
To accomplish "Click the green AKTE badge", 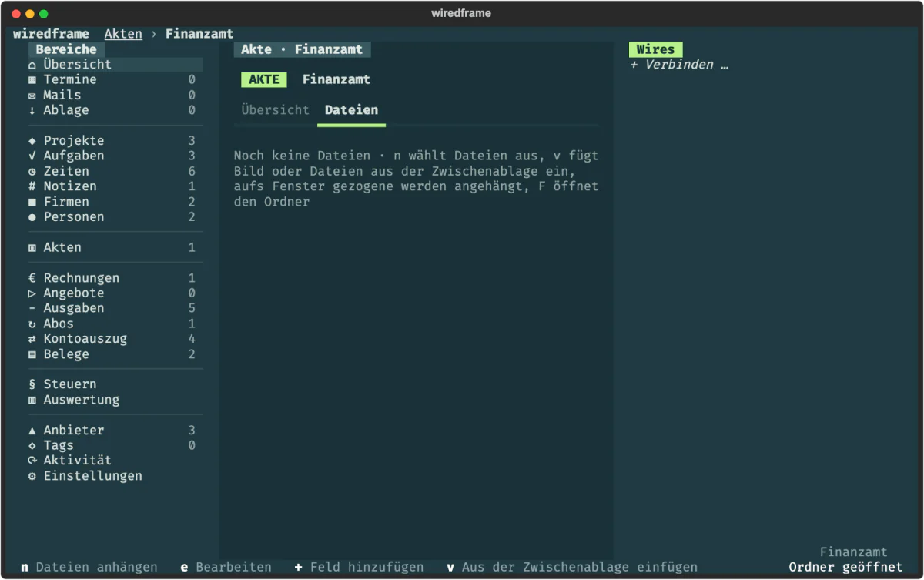I will (264, 79).
